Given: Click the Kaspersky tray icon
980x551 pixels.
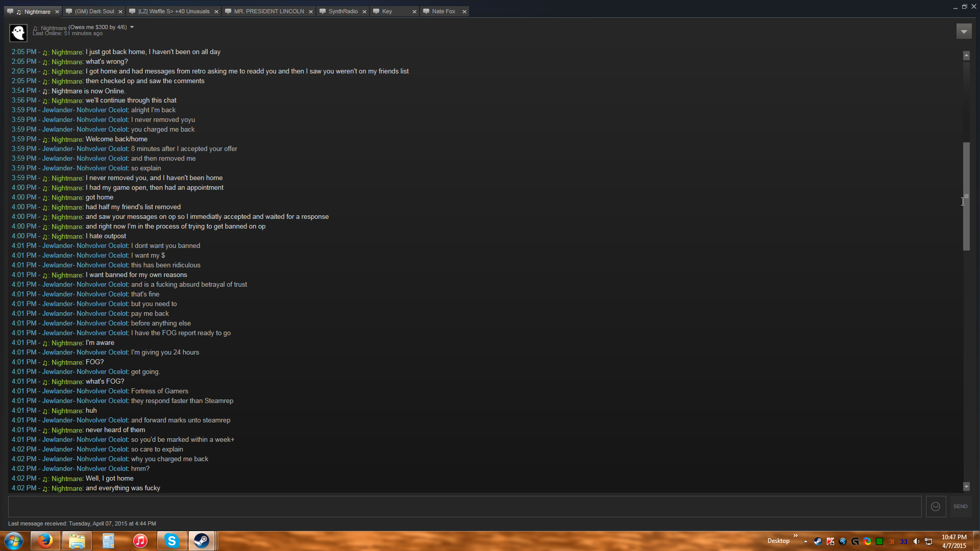Looking at the screenshot, I should [x=830, y=541].
